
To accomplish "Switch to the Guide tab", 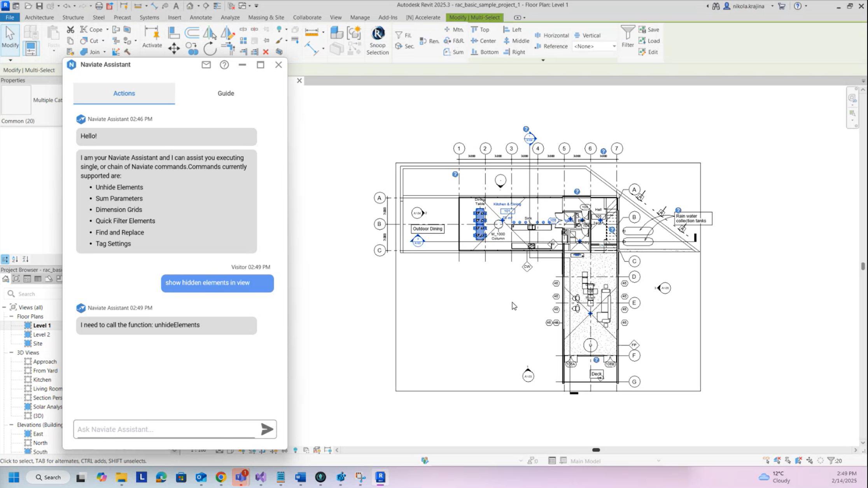I will click(x=226, y=93).
